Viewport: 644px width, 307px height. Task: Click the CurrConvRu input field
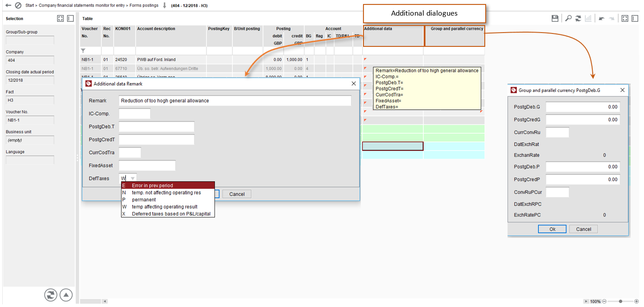coord(557,132)
